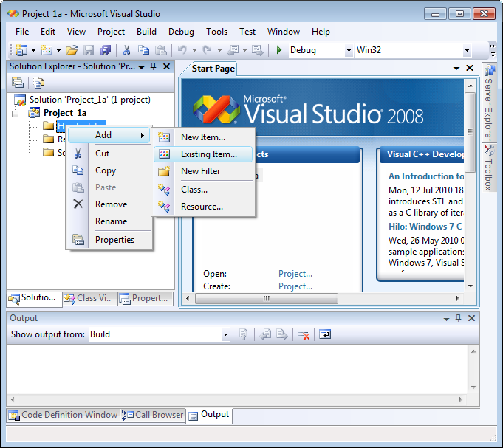Switch to the Class View tab

click(x=87, y=298)
